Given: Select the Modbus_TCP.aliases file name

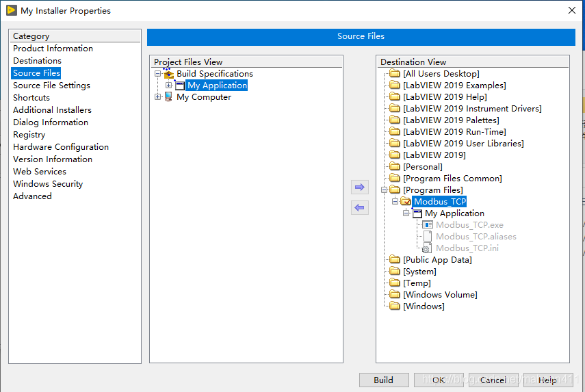Looking at the screenshot, I should pos(476,237).
